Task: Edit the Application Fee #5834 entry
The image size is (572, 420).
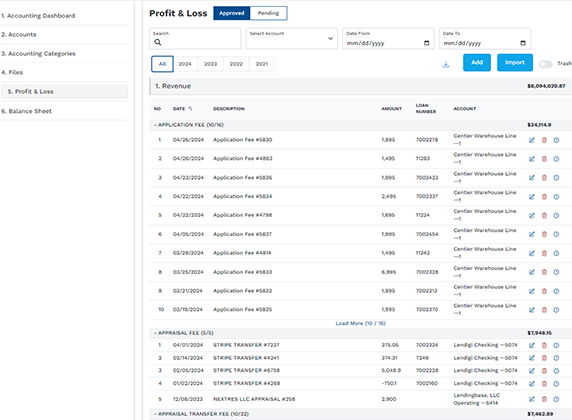Action: (x=532, y=197)
